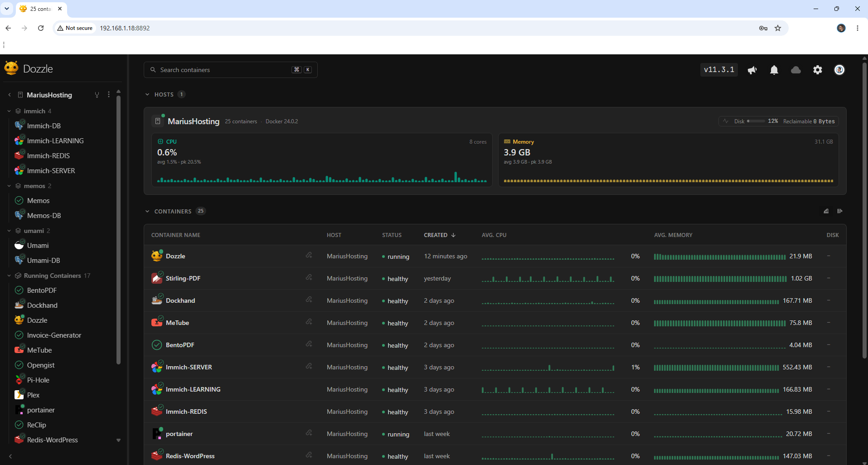
Task: Click pin icon in Stirling-PDF row
Action: click(x=309, y=278)
